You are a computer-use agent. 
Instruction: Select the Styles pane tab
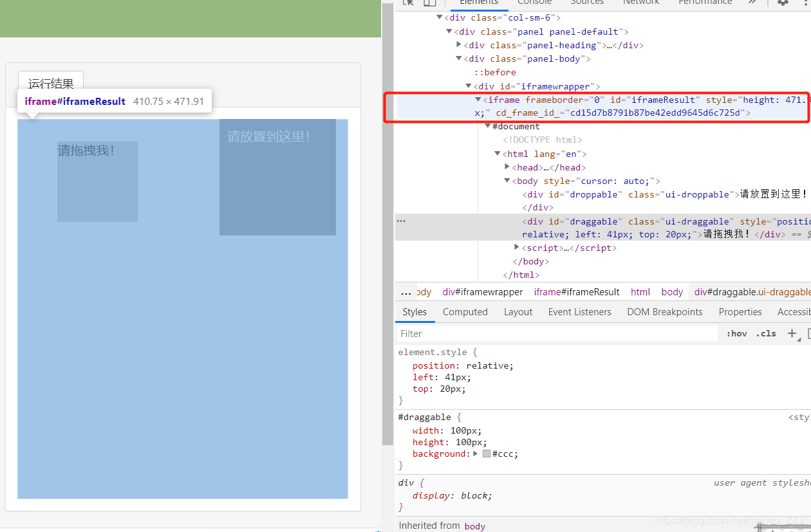click(x=415, y=312)
